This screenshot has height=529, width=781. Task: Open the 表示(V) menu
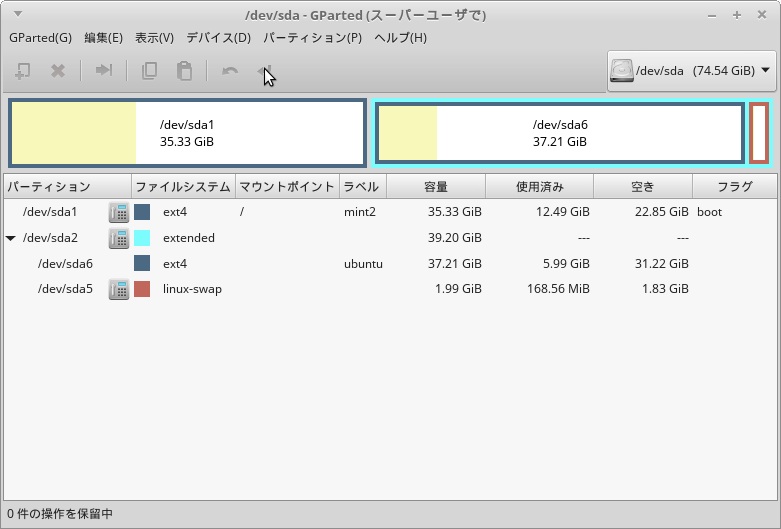pyautogui.click(x=154, y=38)
